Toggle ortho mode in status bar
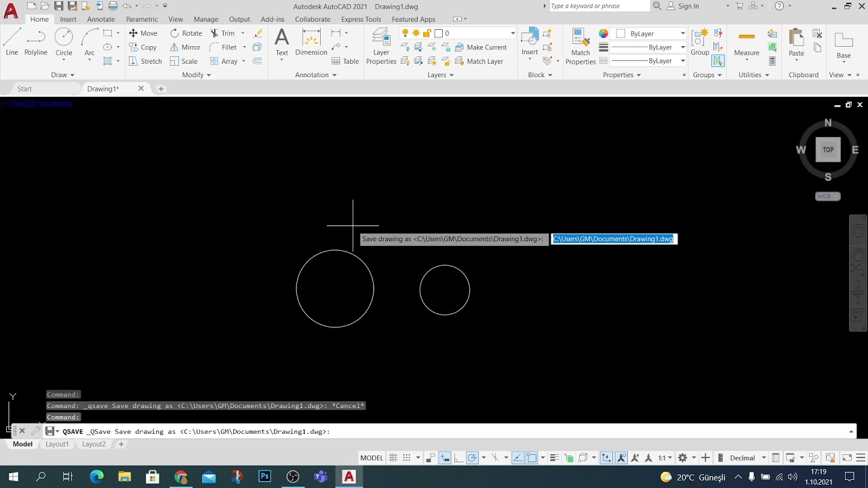868x488 pixels. [x=458, y=457]
